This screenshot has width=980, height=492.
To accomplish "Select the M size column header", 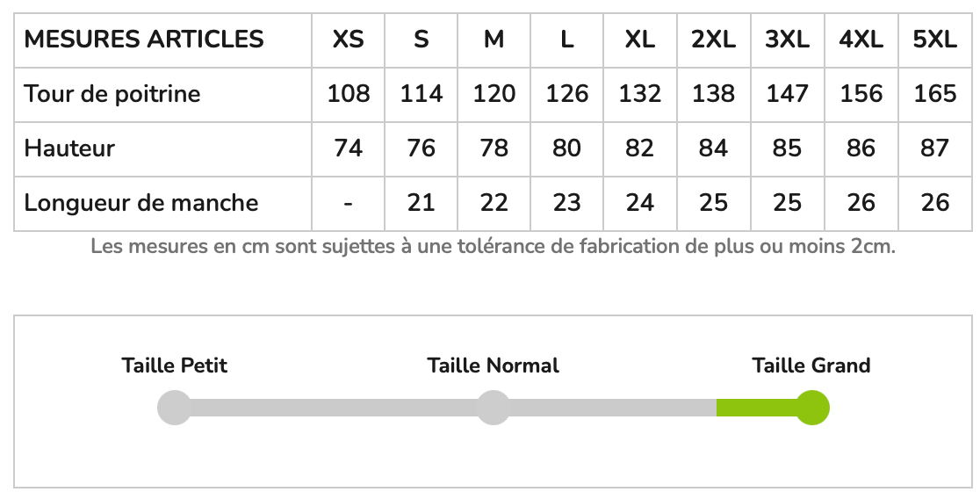I will [x=494, y=40].
